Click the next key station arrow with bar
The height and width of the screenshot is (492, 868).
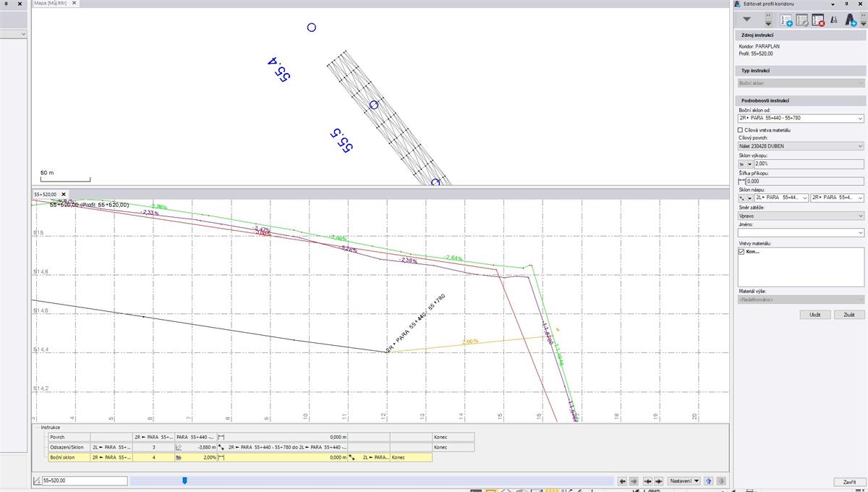tap(659, 481)
